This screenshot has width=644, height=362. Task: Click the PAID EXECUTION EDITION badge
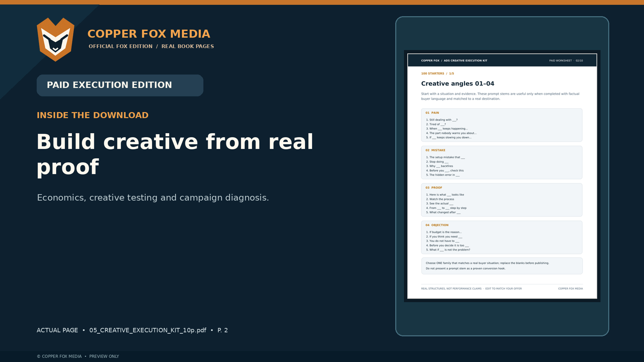point(120,85)
